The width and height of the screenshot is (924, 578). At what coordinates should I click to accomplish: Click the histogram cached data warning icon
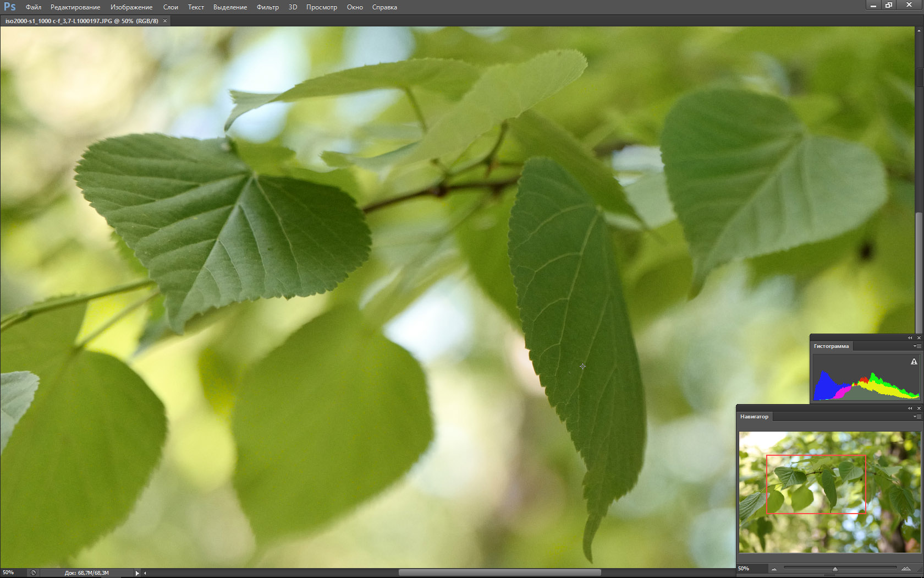(x=914, y=362)
